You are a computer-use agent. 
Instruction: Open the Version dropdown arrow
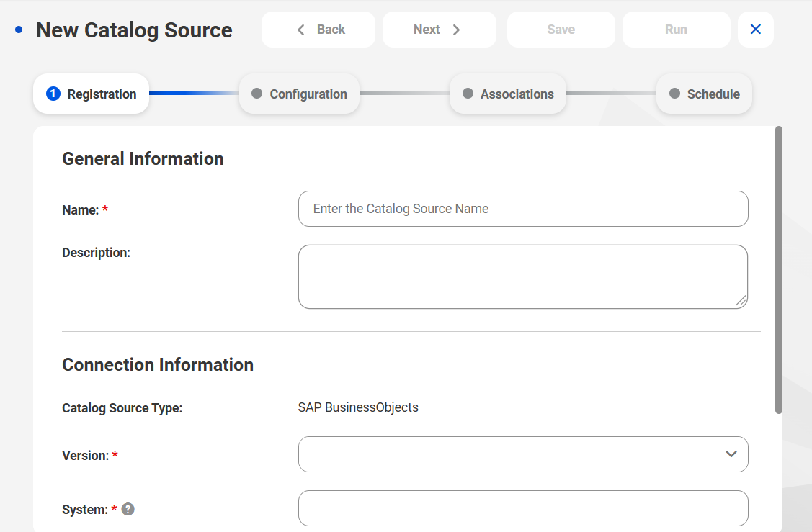click(x=731, y=454)
